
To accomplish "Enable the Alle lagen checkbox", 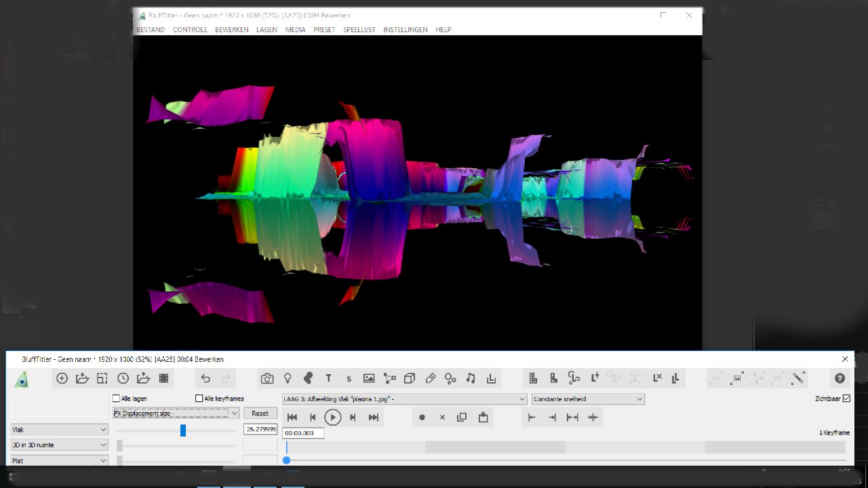I will point(117,399).
